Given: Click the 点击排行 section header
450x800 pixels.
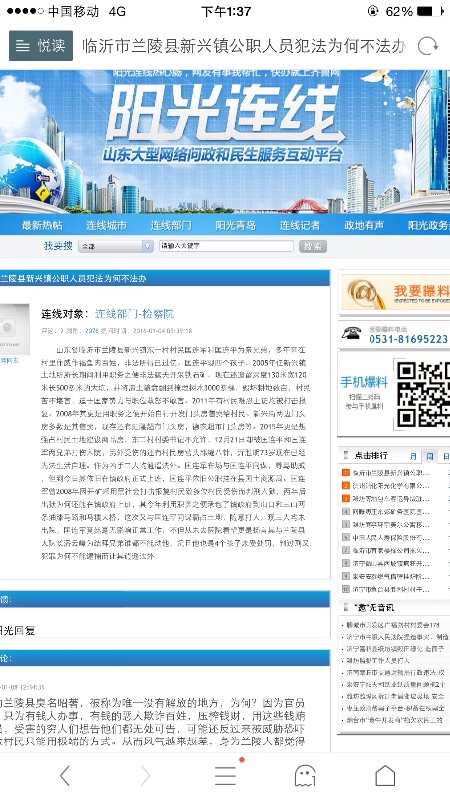Looking at the screenshot, I should pyautogui.click(x=371, y=456).
